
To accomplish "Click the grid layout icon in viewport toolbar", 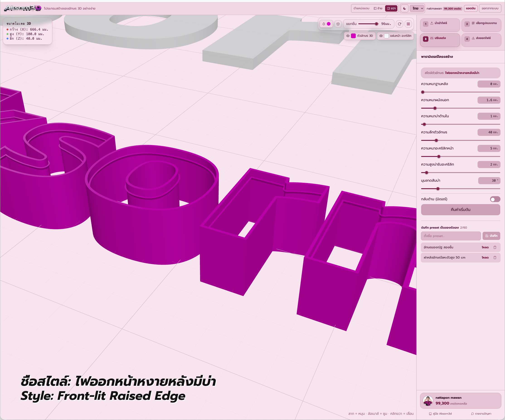I will click(408, 24).
